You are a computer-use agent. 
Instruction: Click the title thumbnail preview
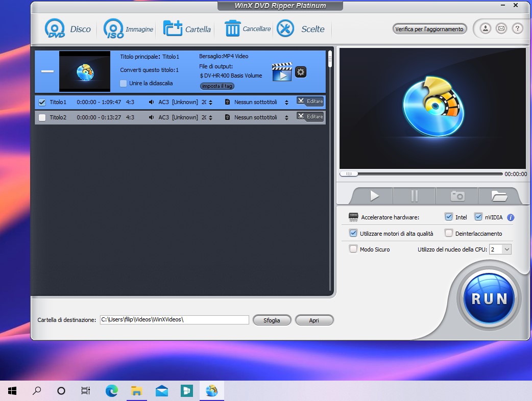85,71
